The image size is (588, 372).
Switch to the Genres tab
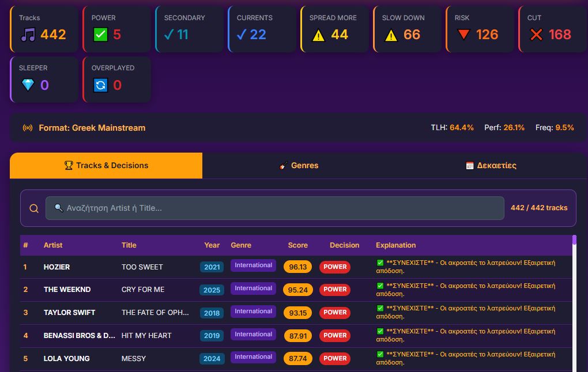299,165
